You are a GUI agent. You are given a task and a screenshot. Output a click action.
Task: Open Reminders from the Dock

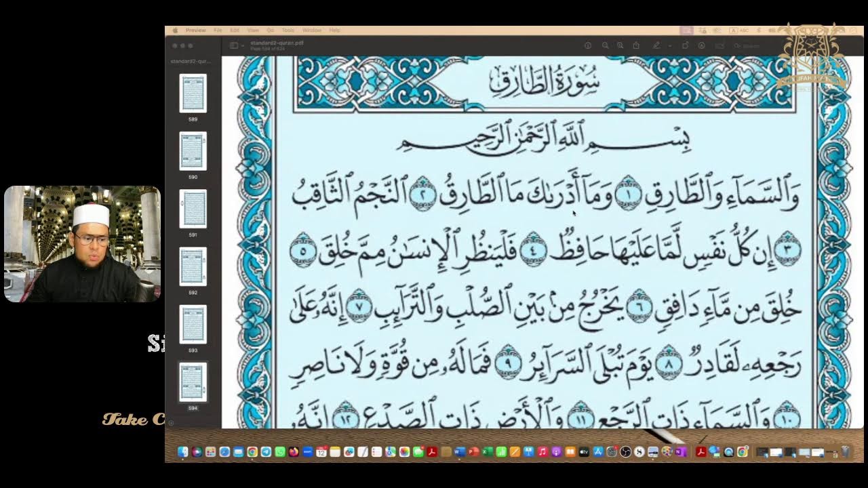click(376, 452)
